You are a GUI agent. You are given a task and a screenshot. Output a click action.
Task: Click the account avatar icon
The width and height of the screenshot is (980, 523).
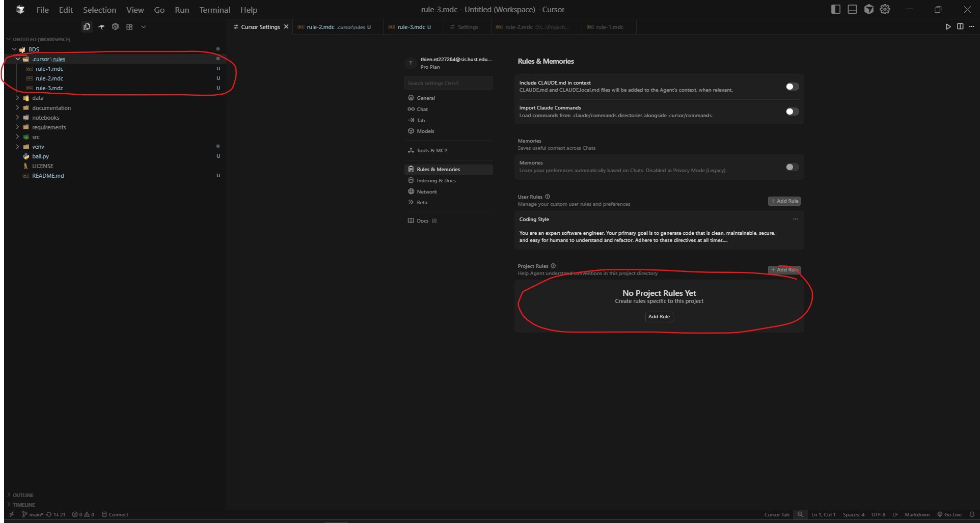[411, 63]
